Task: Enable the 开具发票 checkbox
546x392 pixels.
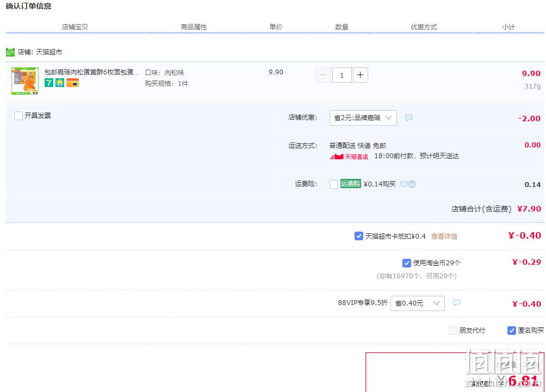Action: 18,116
